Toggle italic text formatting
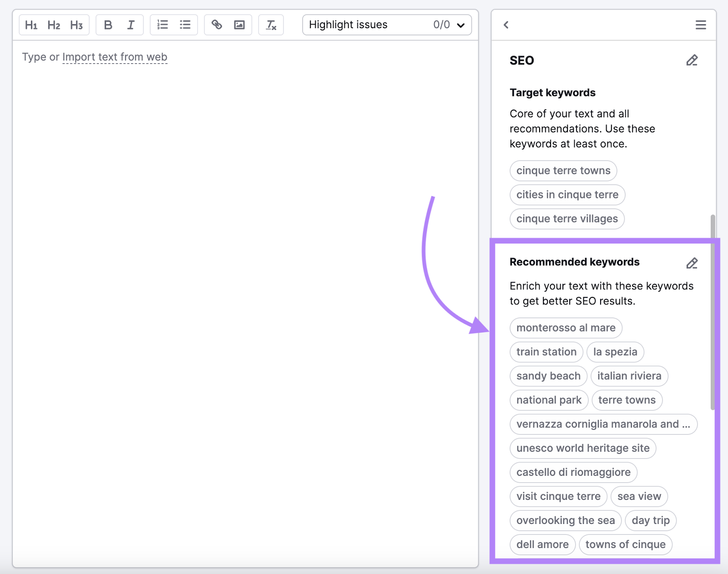Screen dimensions: 728x574 coord(131,25)
